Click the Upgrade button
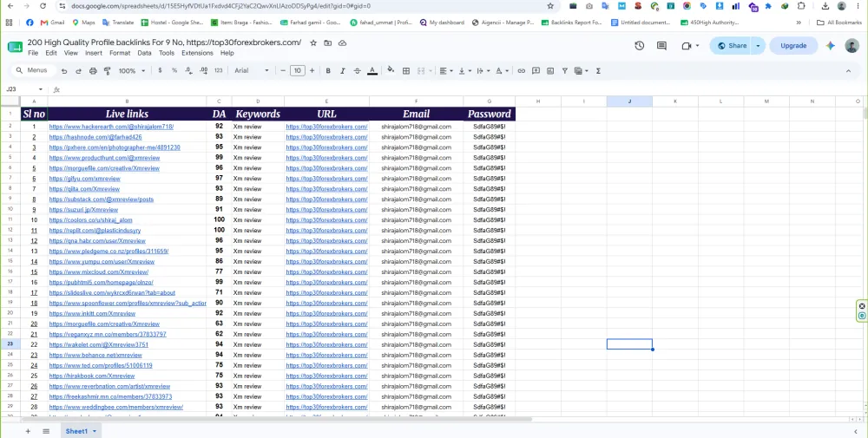 pyautogui.click(x=793, y=46)
